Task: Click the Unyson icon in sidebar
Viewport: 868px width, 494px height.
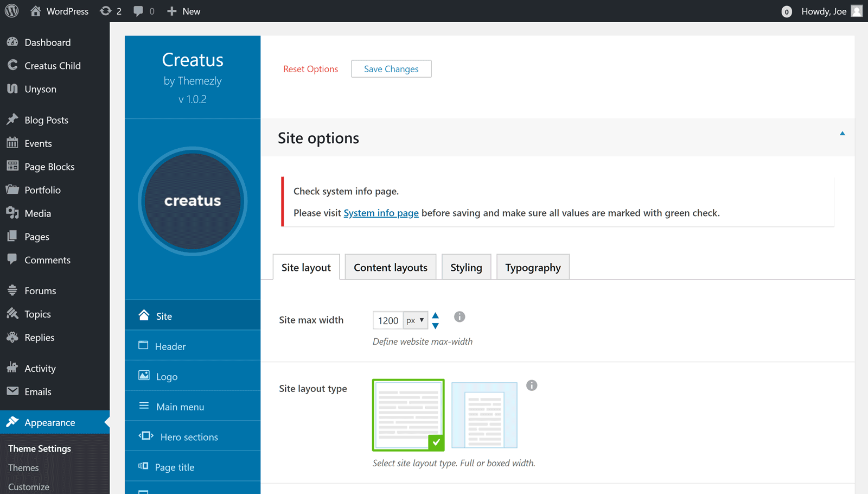Action: coord(12,88)
